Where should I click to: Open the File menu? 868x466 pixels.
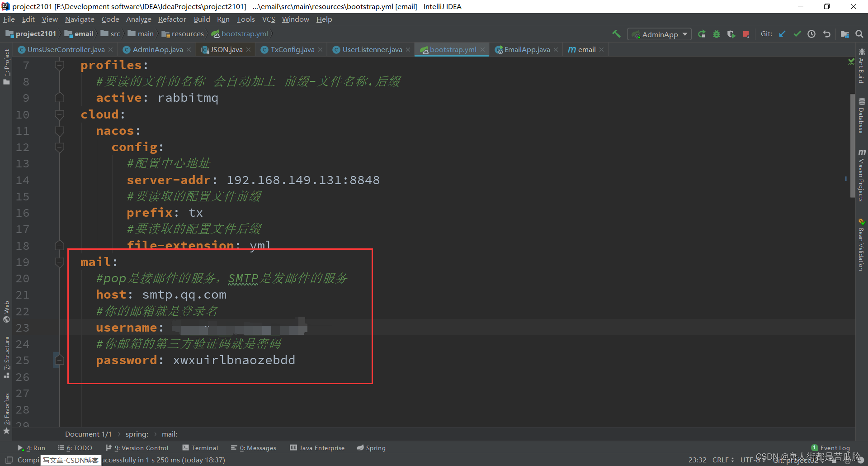9,19
